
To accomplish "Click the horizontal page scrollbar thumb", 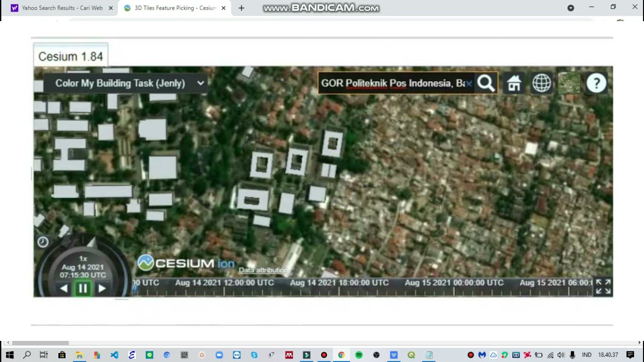I will tap(40, 343).
